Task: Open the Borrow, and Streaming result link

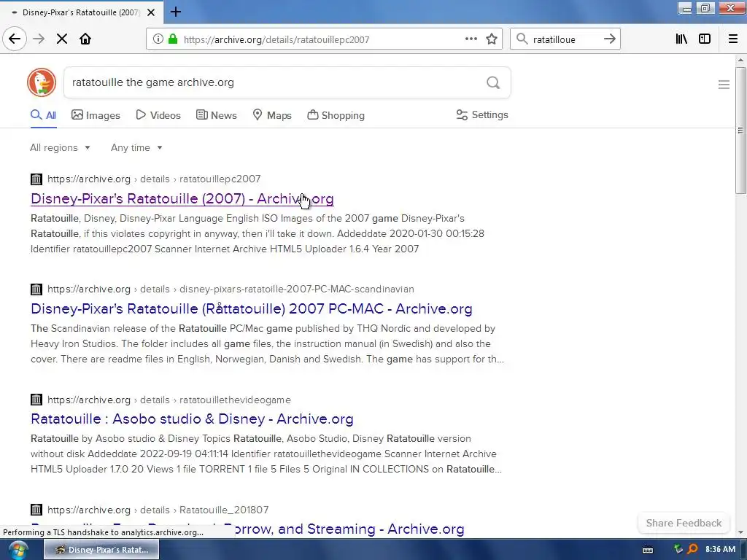Action: pyautogui.click(x=348, y=529)
